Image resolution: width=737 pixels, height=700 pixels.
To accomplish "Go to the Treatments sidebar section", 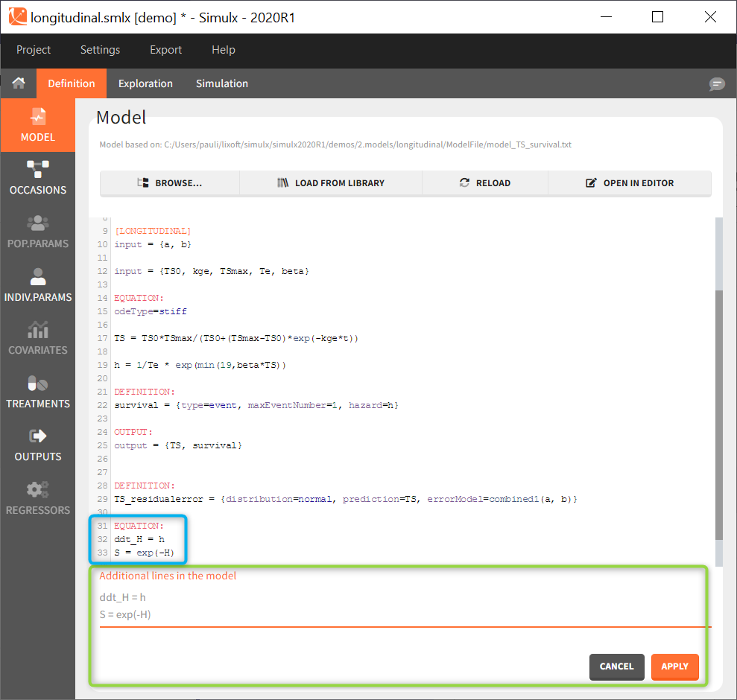I will (37, 392).
